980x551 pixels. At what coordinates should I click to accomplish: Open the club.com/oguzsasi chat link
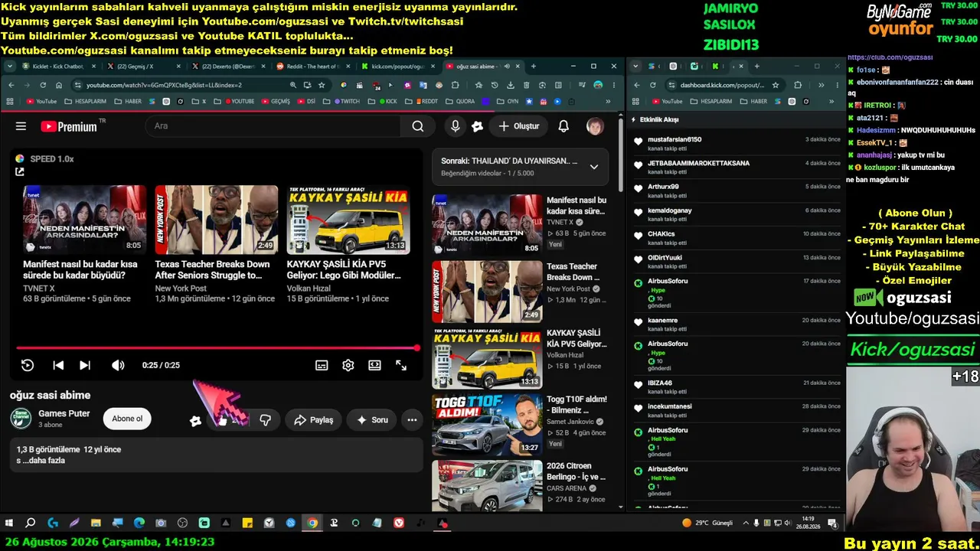pos(890,57)
